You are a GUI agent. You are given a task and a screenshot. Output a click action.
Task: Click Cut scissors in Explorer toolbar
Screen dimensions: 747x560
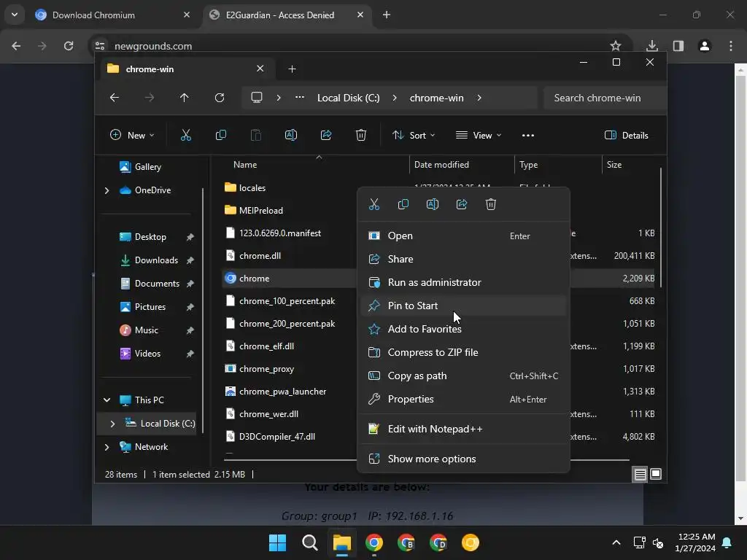click(186, 135)
